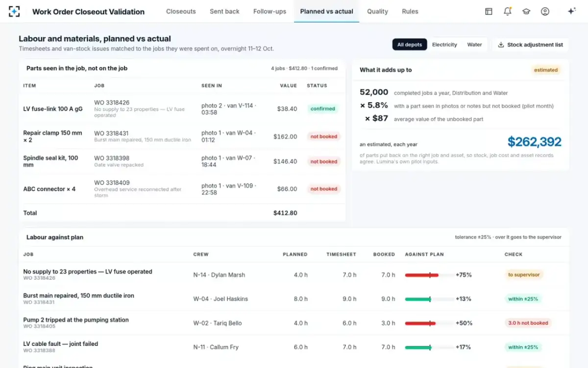Image resolution: width=588 pixels, height=368 pixels.
Task: Click the Timesheet column header
Action: pos(342,255)
